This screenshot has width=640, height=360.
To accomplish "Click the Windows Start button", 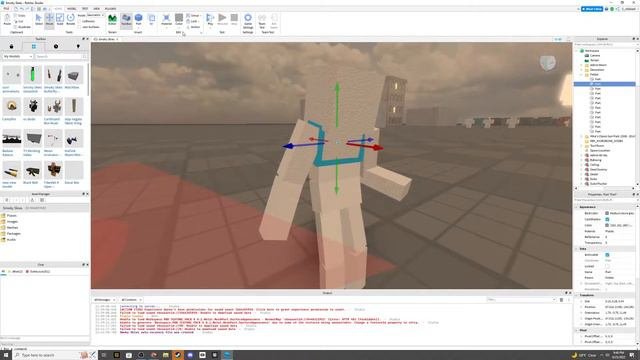I will (x=6, y=355).
